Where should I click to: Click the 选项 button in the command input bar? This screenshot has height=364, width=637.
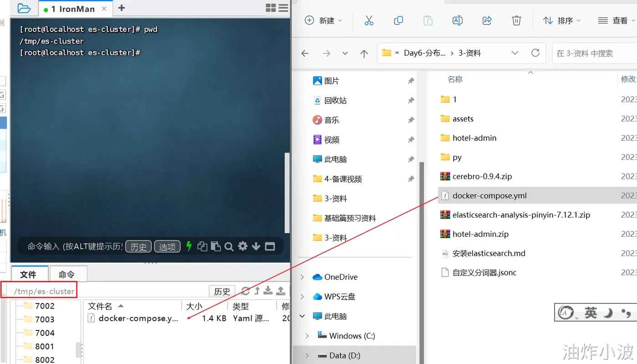(x=167, y=247)
